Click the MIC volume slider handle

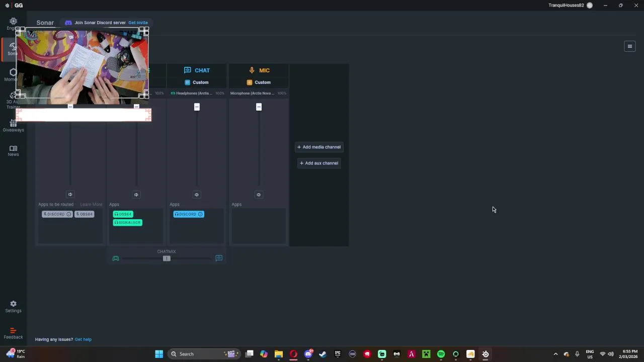(259, 107)
